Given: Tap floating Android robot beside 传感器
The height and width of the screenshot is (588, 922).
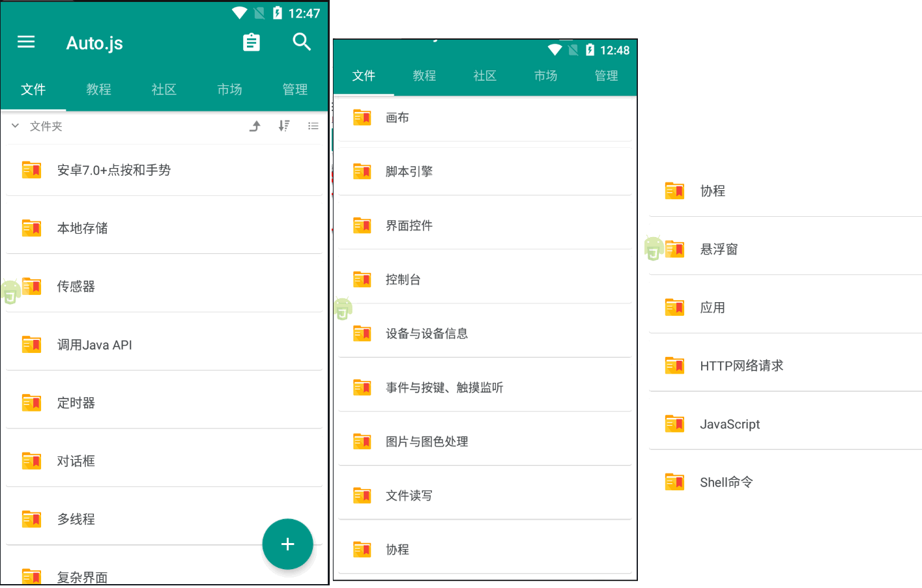Looking at the screenshot, I should [x=10, y=291].
